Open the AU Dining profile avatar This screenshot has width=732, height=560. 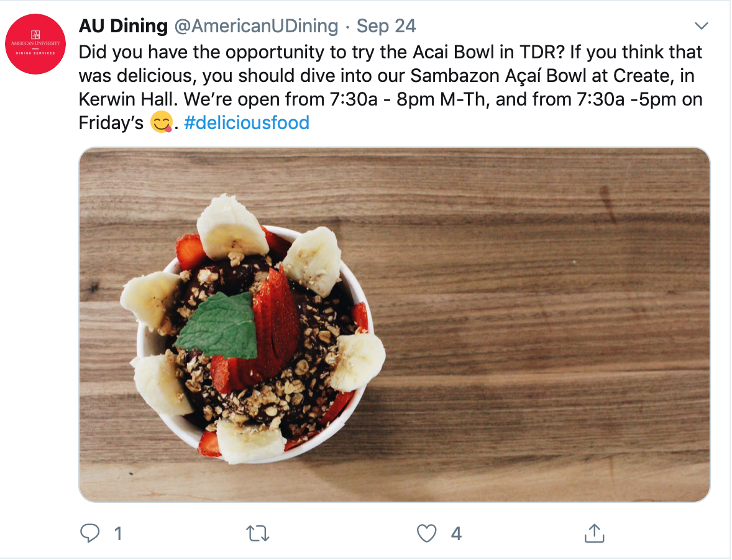pyautogui.click(x=35, y=44)
